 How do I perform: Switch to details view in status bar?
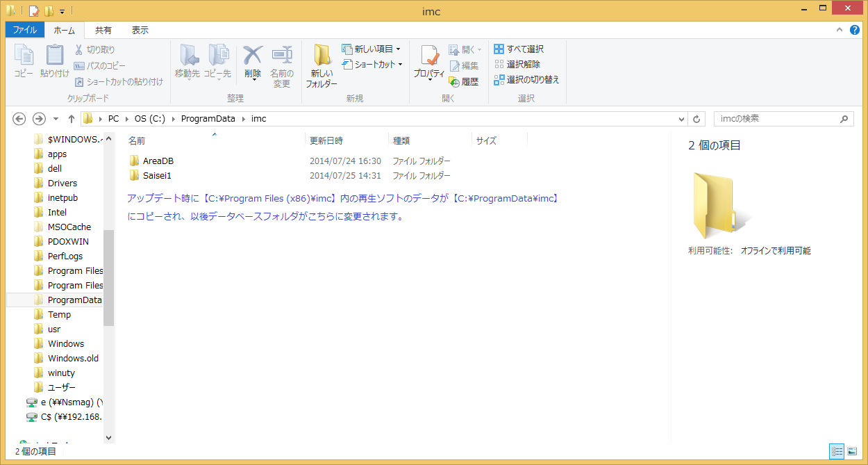coord(837,451)
